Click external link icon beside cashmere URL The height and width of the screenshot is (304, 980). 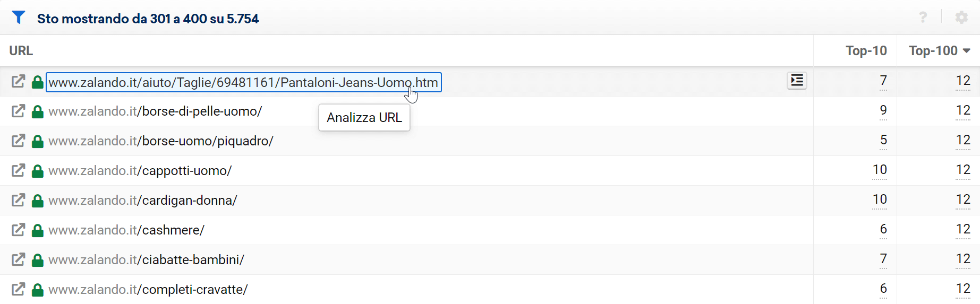19,230
